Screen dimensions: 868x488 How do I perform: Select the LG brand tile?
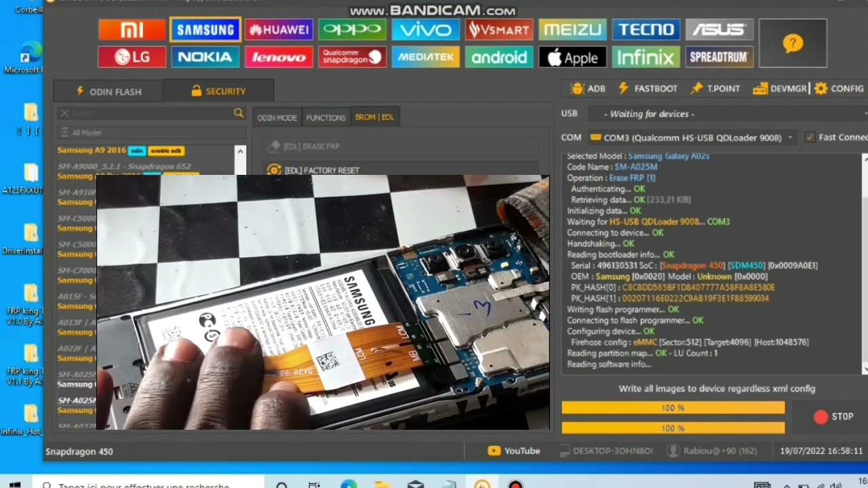click(132, 57)
